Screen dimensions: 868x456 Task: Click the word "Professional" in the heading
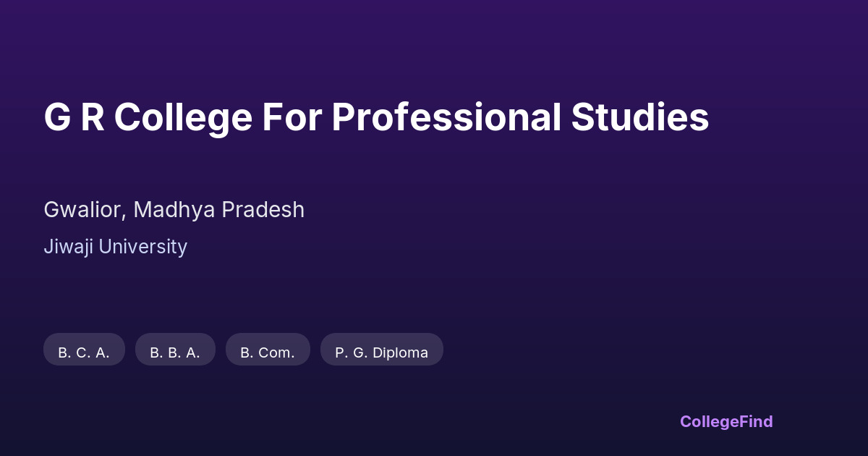(x=446, y=118)
